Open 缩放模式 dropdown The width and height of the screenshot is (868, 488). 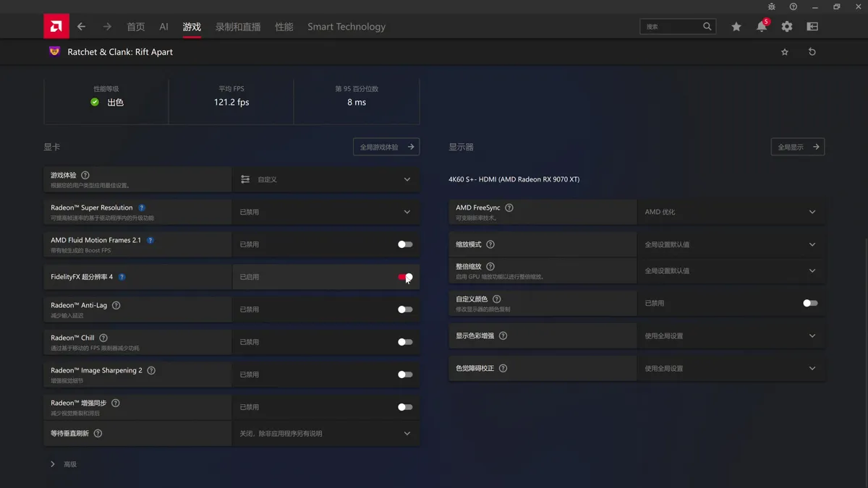point(731,244)
